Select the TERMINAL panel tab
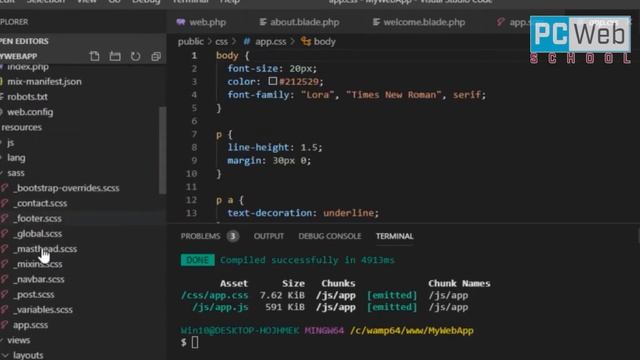The image size is (640, 360). (395, 236)
